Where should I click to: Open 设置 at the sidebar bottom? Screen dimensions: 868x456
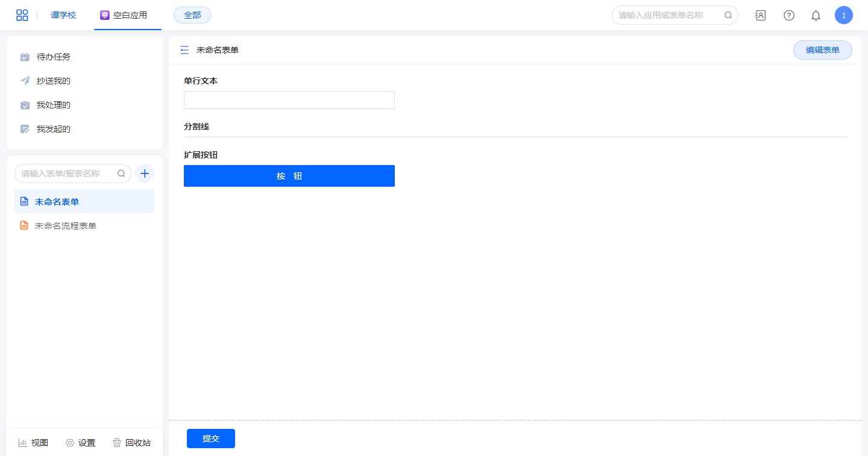[81, 443]
